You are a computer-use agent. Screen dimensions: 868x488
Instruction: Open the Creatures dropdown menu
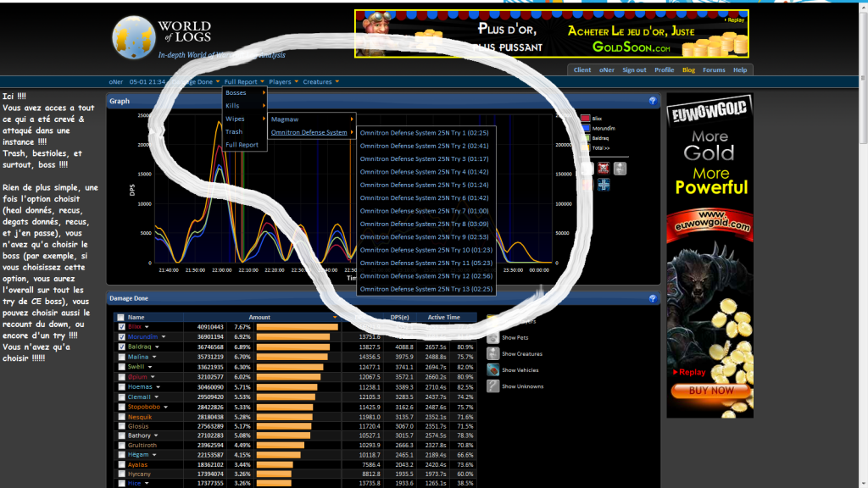pos(320,82)
